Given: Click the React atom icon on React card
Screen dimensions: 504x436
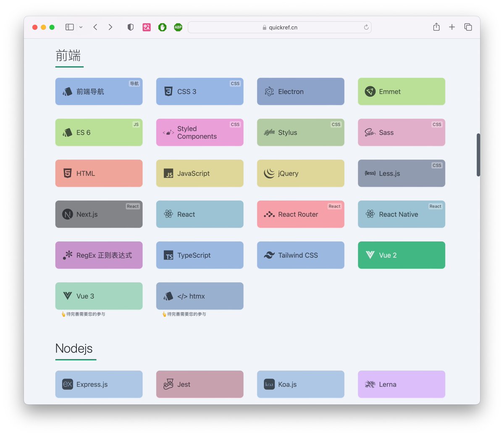Looking at the screenshot, I should [x=168, y=214].
